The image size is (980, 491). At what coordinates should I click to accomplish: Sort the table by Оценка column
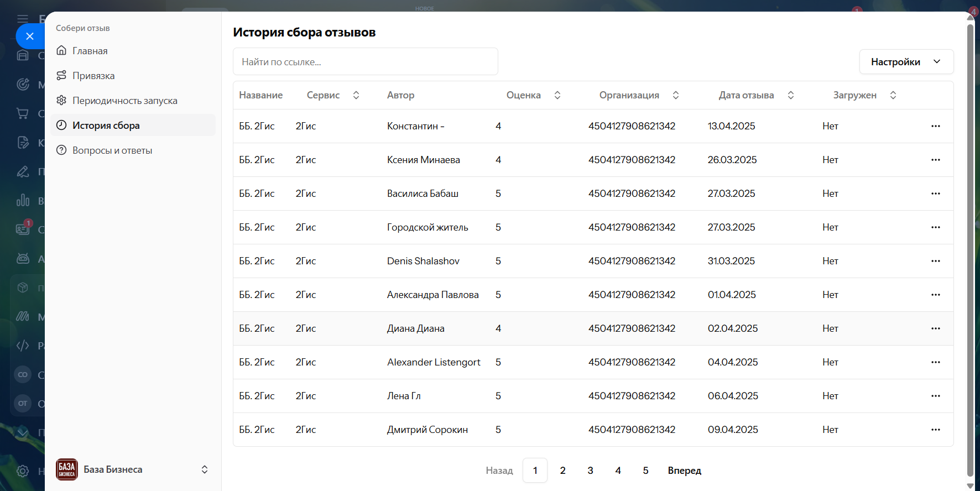[557, 95]
